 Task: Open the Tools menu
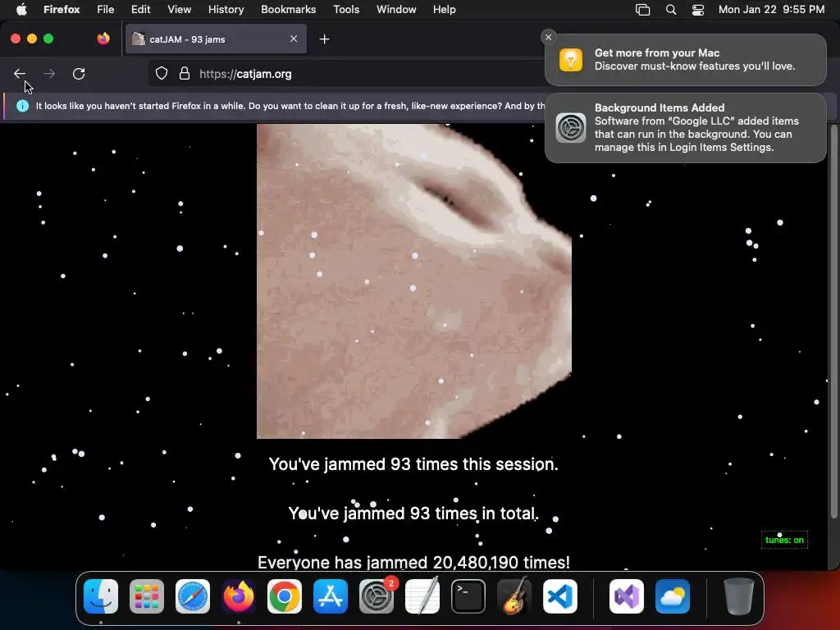(346, 9)
